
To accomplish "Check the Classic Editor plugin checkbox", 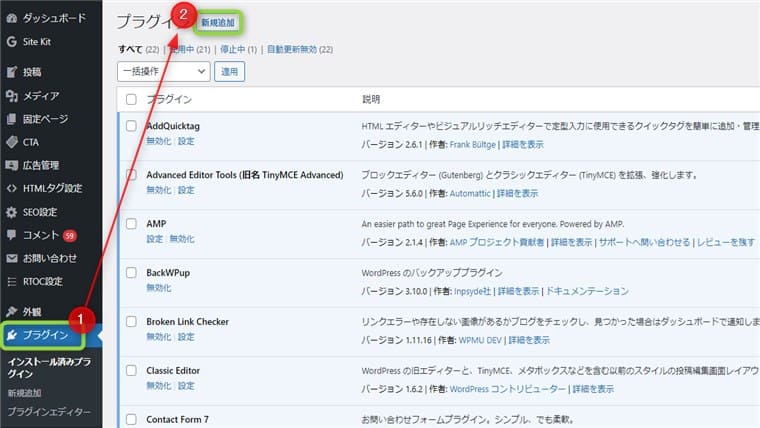I will 131,370.
